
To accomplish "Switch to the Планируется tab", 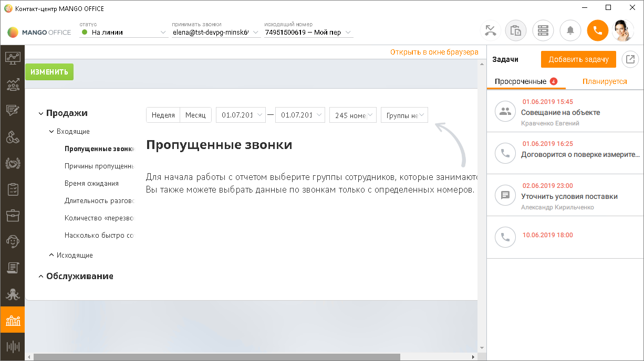I will click(x=605, y=81).
